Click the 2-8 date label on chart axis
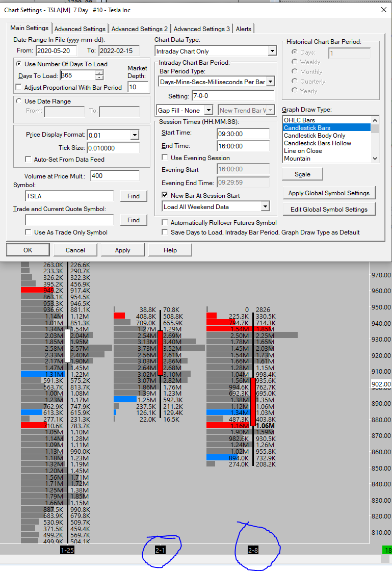Viewport: 392px width, 571px height. pyautogui.click(x=253, y=550)
